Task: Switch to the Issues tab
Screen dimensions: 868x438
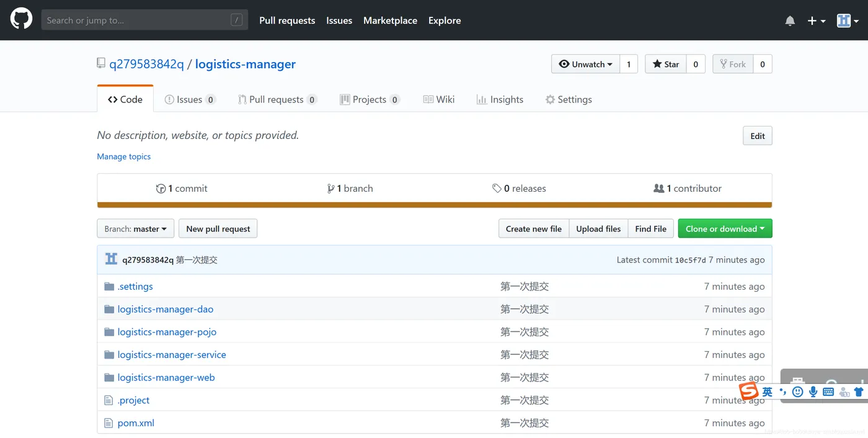Action: (190, 99)
